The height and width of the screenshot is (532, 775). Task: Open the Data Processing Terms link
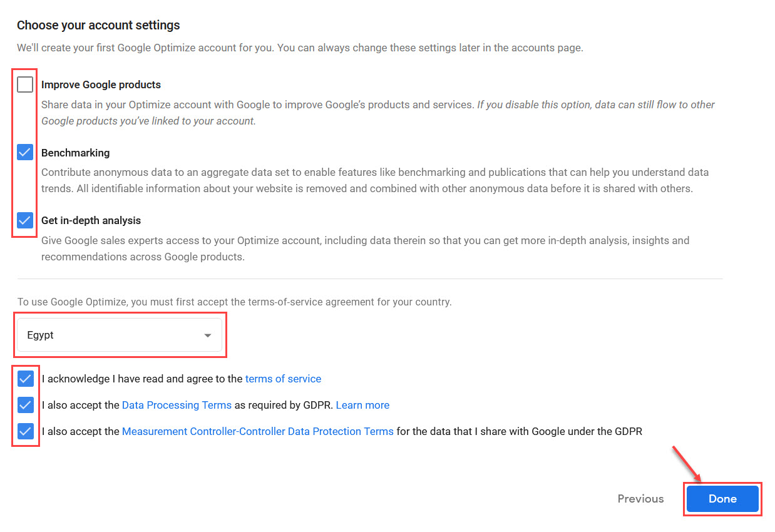pos(177,405)
